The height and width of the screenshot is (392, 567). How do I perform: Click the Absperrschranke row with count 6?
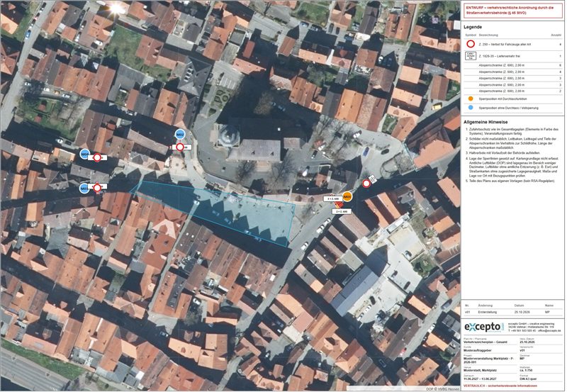click(x=513, y=65)
